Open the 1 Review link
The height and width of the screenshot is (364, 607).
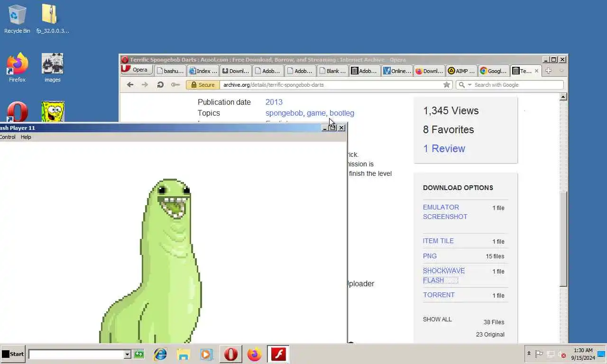[444, 148]
